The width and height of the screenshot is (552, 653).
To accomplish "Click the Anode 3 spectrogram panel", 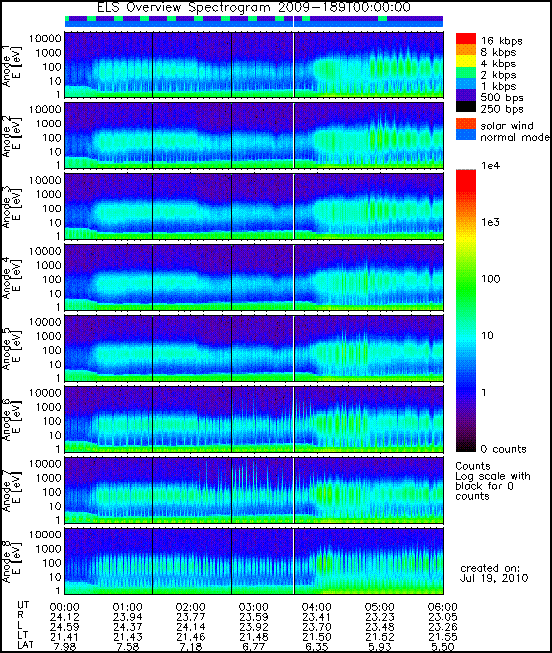I will click(254, 207).
